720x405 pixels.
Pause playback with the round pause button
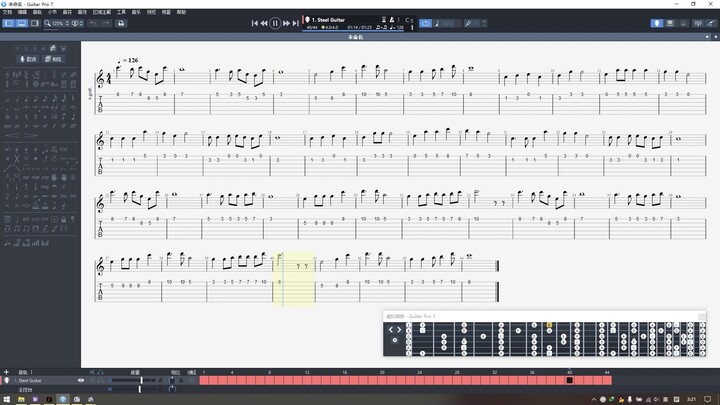click(275, 23)
